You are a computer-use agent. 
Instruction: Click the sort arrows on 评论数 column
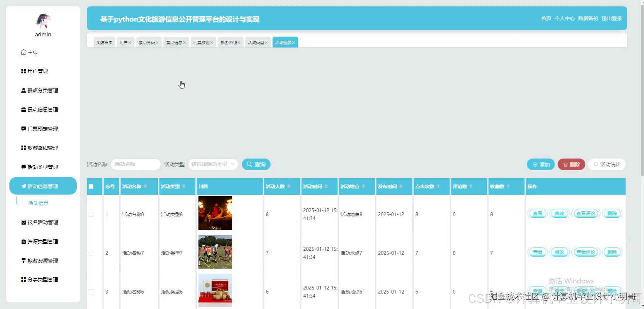click(x=471, y=186)
